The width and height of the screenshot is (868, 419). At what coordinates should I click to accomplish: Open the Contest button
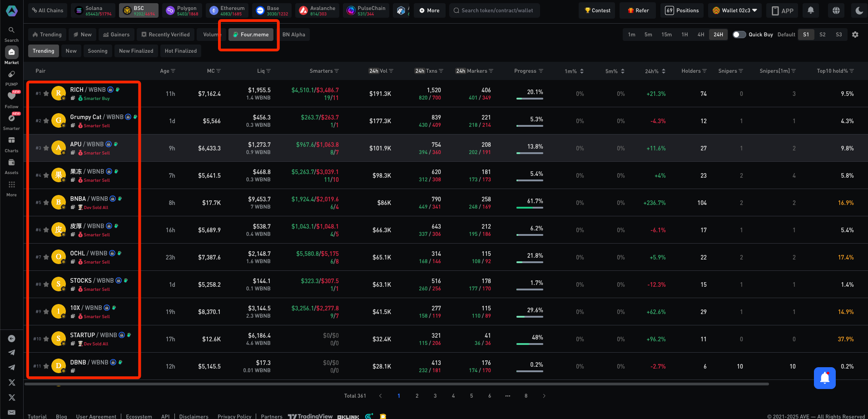597,10
